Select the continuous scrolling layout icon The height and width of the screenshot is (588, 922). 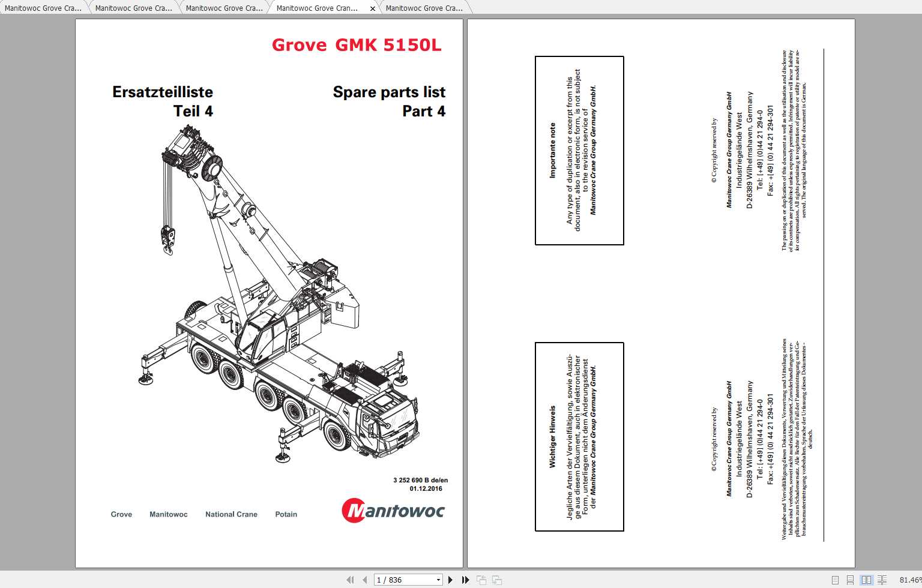click(850, 580)
